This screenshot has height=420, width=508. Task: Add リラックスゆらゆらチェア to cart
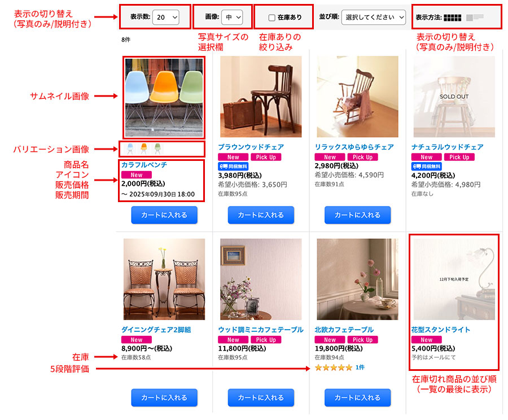tap(358, 215)
